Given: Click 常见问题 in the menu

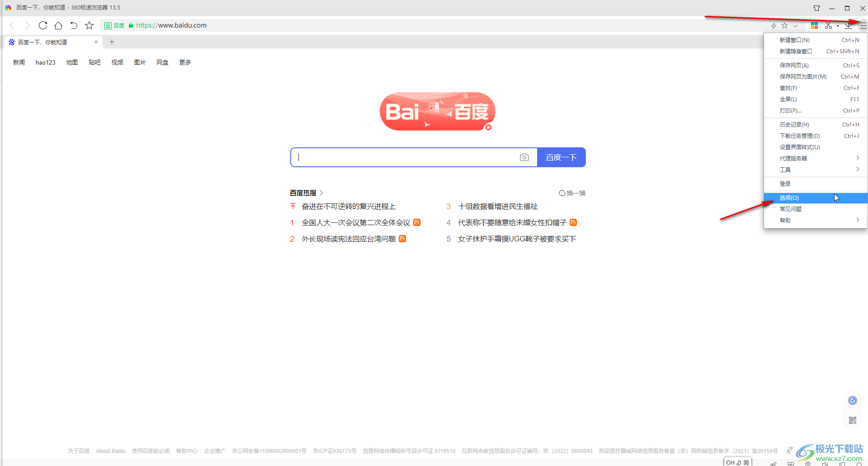Looking at the screenshot, I should tap(816, 209).
